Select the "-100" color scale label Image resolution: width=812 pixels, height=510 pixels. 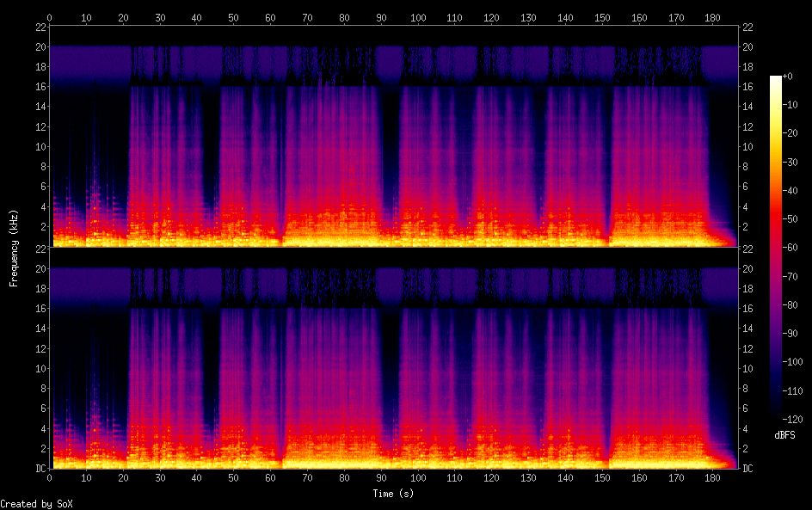click(793, 362)
